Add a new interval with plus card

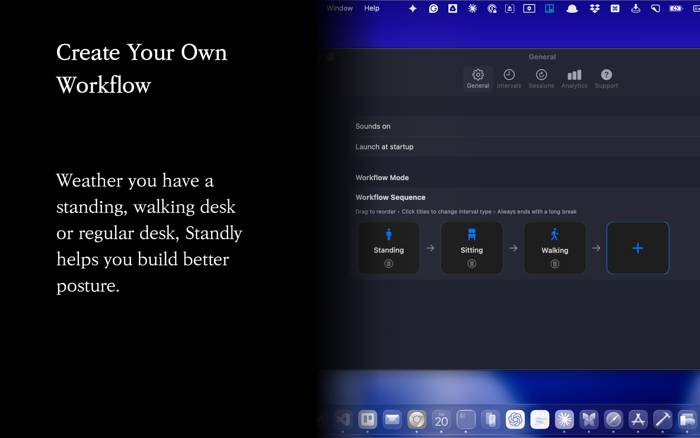click(638, 248)
